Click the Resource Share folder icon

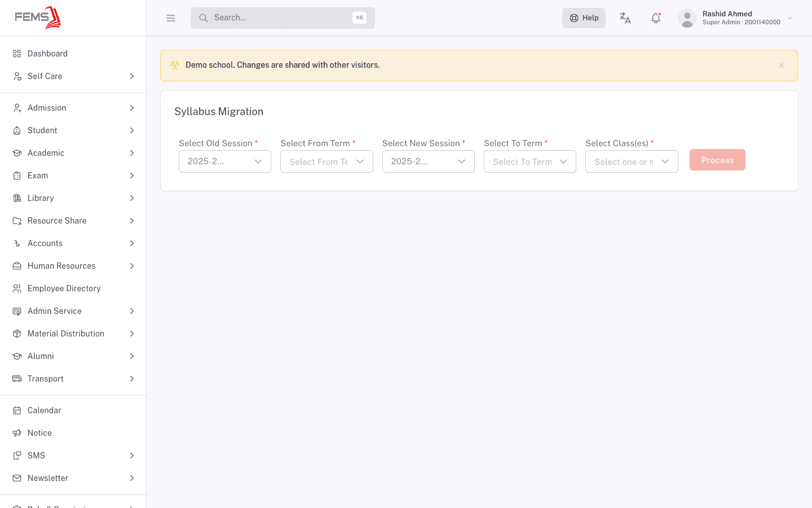coord(17,221)
